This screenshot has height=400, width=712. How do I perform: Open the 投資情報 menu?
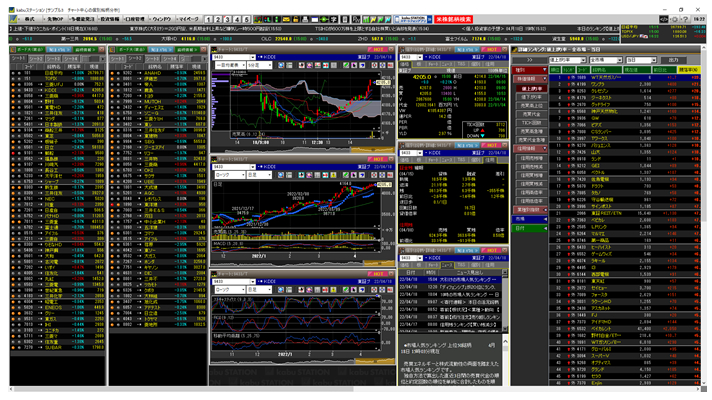(109, 19)
